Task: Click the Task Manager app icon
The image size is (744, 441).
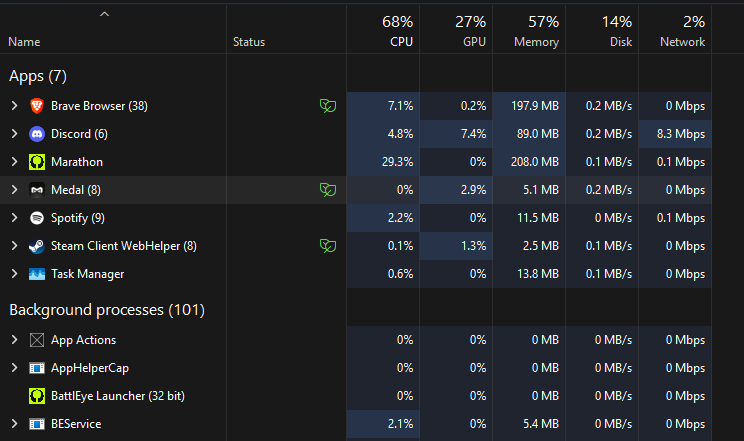Action: 37,273
